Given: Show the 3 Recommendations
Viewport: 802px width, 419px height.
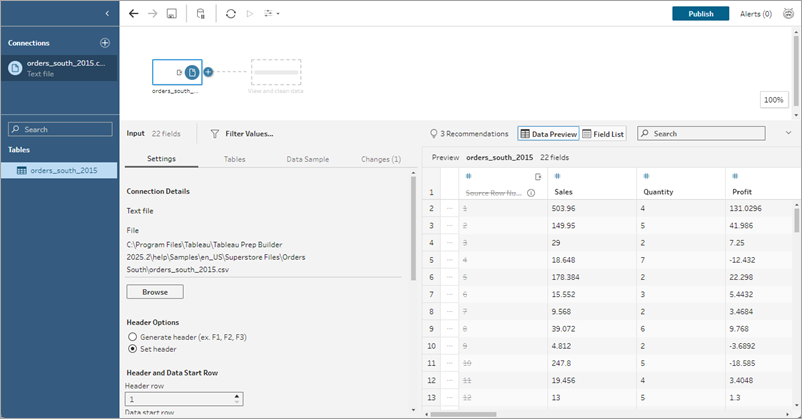Looking at the screenshot, I should tap(469, 134).
